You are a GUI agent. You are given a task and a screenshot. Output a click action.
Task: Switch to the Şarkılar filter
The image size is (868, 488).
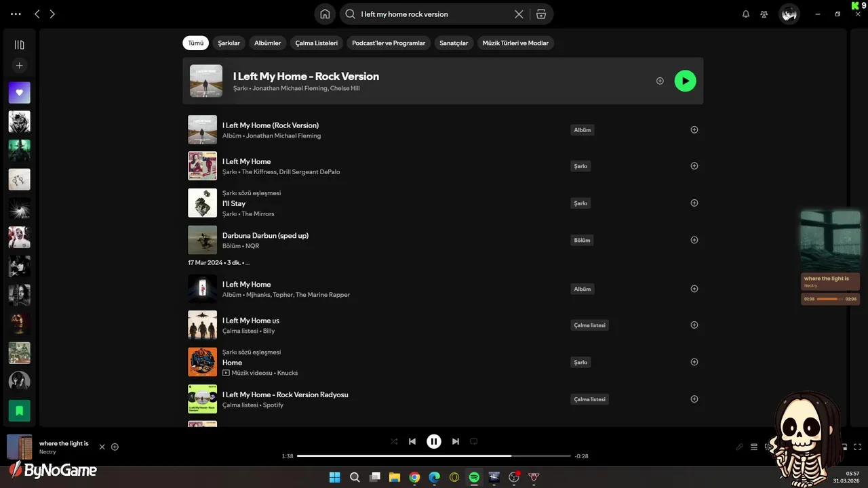point(229,43)
